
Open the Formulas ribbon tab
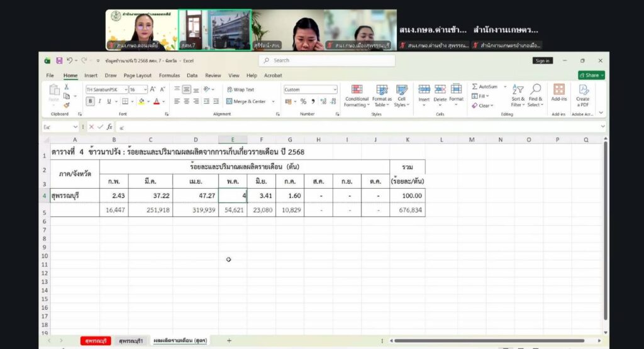pos(169,75)
